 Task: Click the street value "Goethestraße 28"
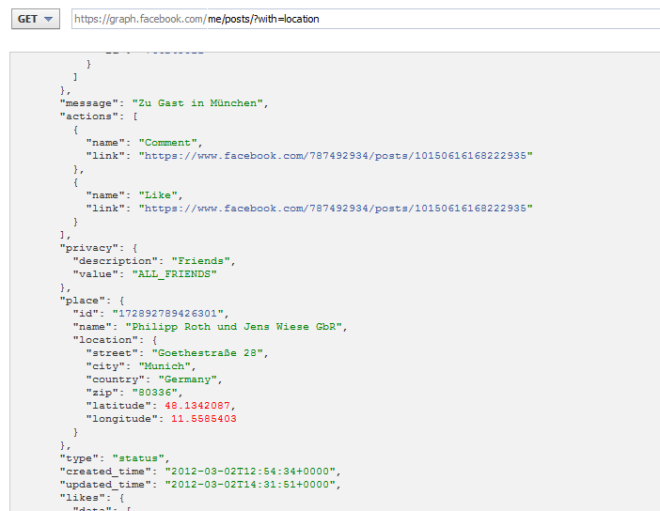coord(207,353)
